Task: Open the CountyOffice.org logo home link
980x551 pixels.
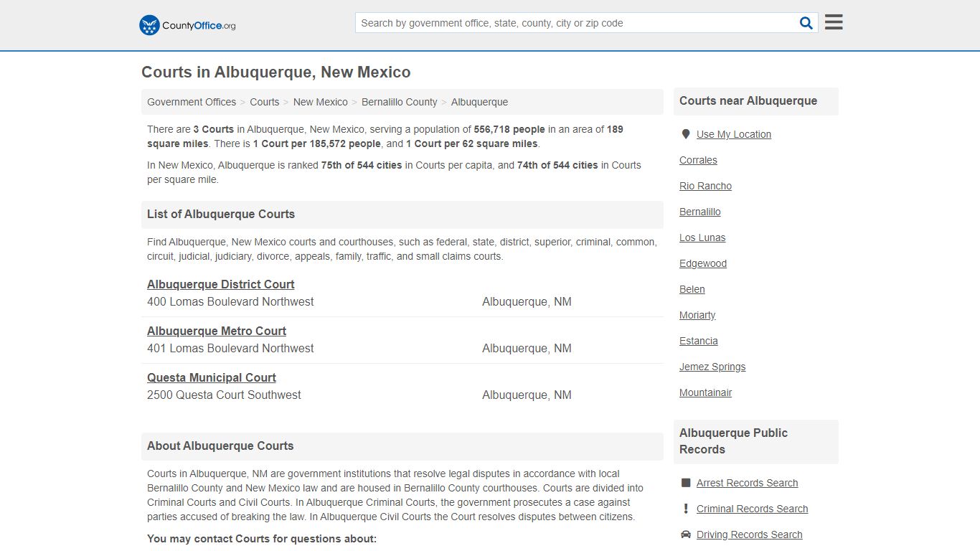Action: [187, 25]
